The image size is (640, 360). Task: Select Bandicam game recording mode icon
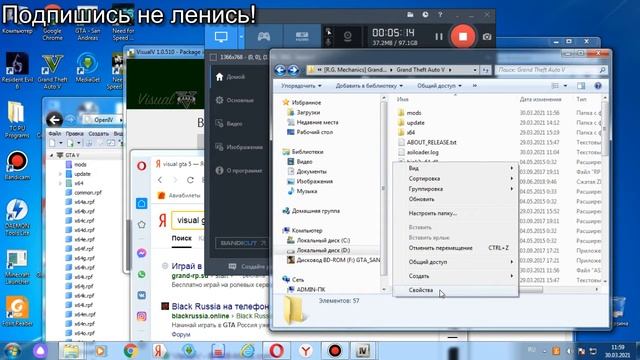[264, 37]
